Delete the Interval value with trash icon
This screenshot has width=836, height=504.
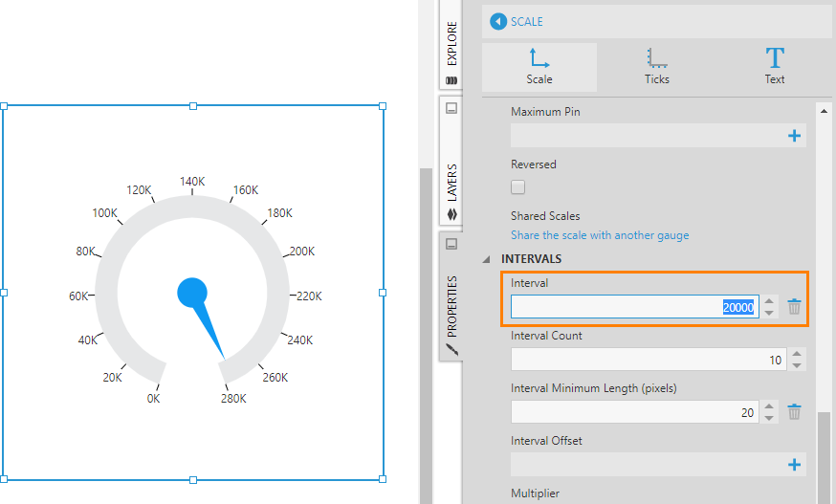(794, 307)
